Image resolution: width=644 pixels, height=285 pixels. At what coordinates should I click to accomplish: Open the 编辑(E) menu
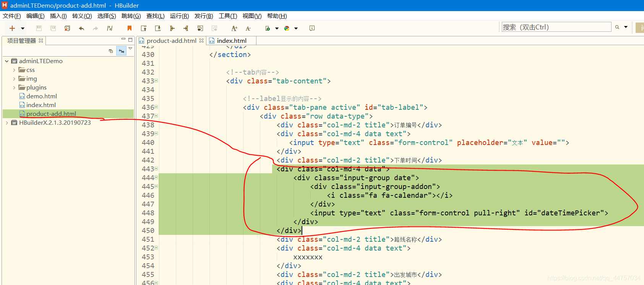pyautogui.click(x=36, y=16)
